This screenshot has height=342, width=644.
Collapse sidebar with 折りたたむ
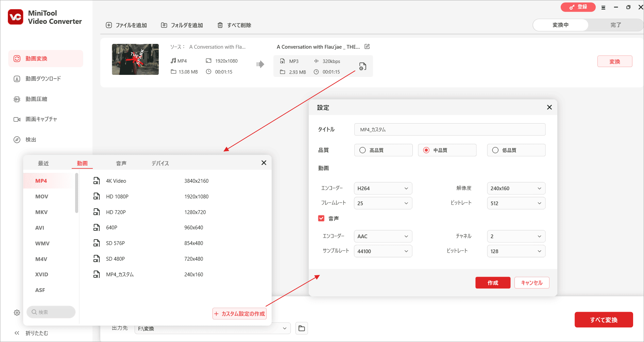(x=31, y=333)
